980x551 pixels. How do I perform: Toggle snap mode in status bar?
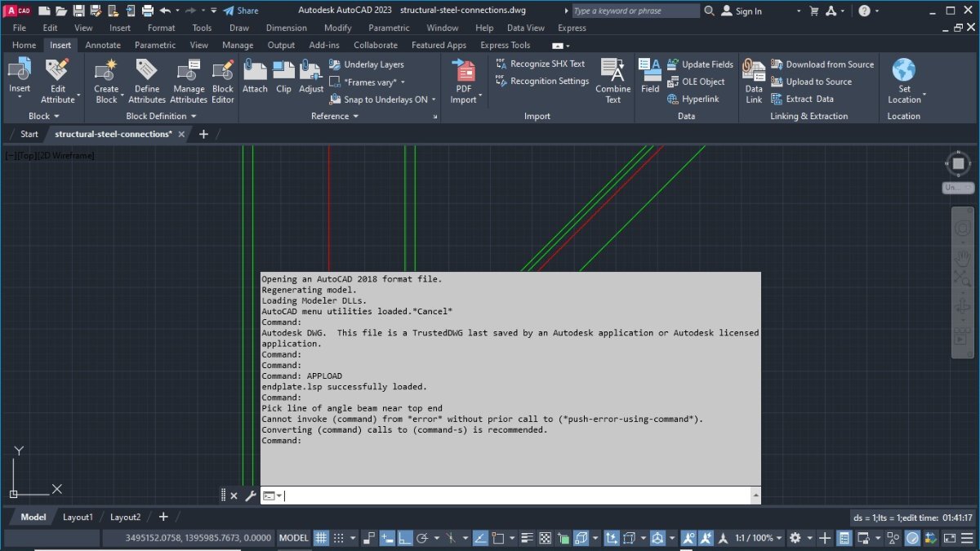[x=339, y=538]
